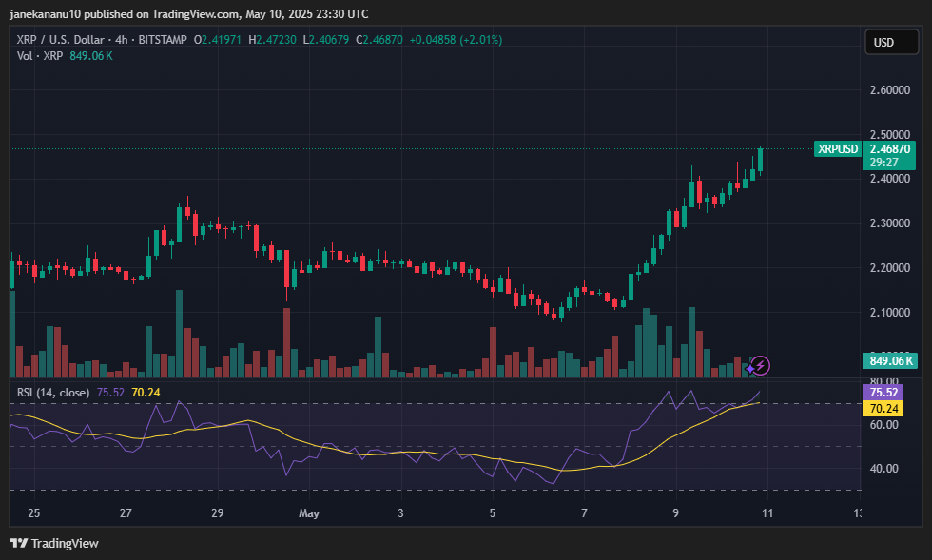Click the volume value 849.06 K in header
Screen dimensions: 932x560
(x=91, y=56)
